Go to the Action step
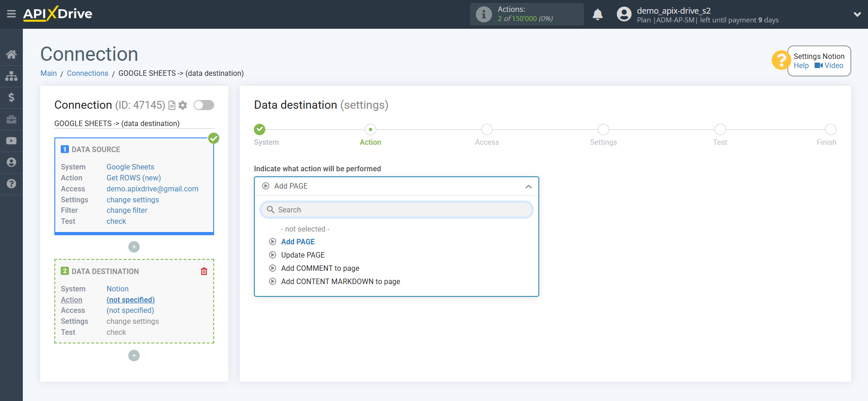Viewport: 868px width, 401px height. 370,130
